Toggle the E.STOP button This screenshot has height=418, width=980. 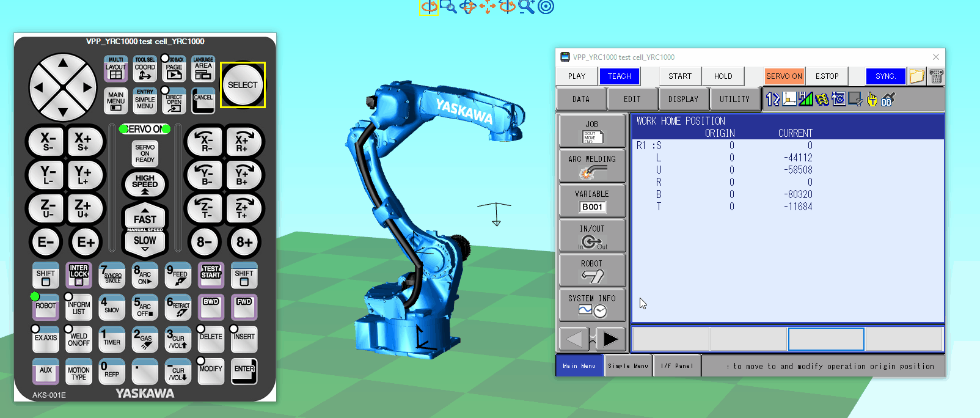click(x=827, y=76)
